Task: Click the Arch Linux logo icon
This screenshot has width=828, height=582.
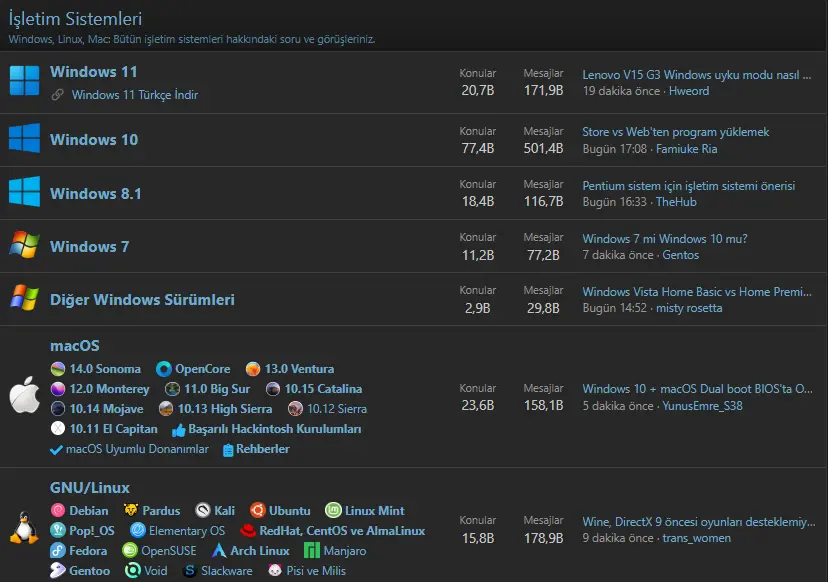Action: pyautogui.click(x=219, y=550)
